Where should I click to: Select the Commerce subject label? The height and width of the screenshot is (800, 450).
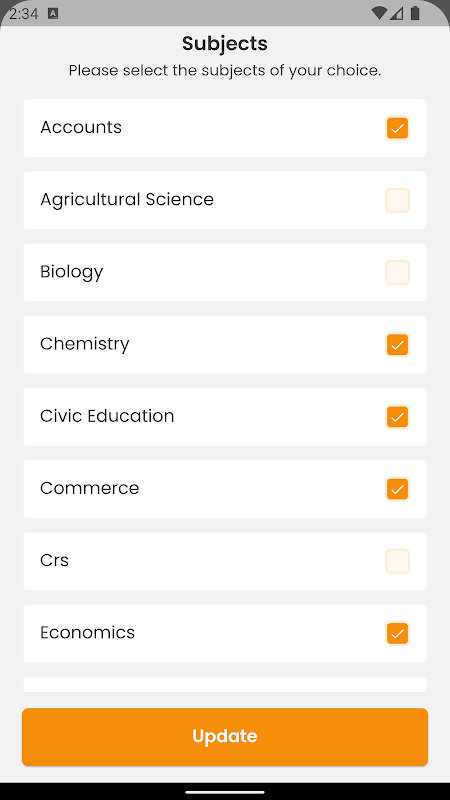[90, 488]
